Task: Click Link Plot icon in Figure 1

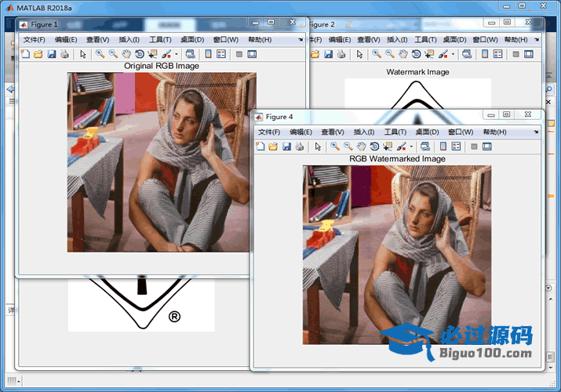Action: (x=191, y=54)
